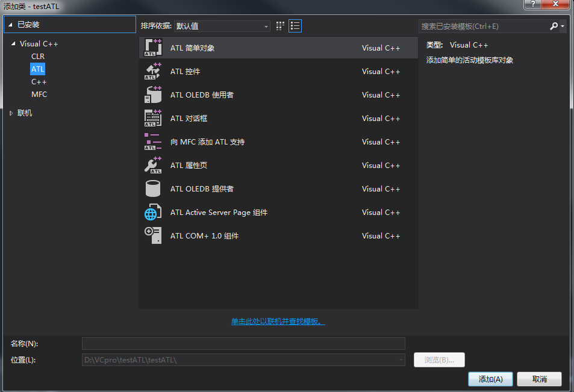Select the 向 MFC 添加 ATL 支持 text
Viewport: 574px width, 392px height.
tap(208, 142)
